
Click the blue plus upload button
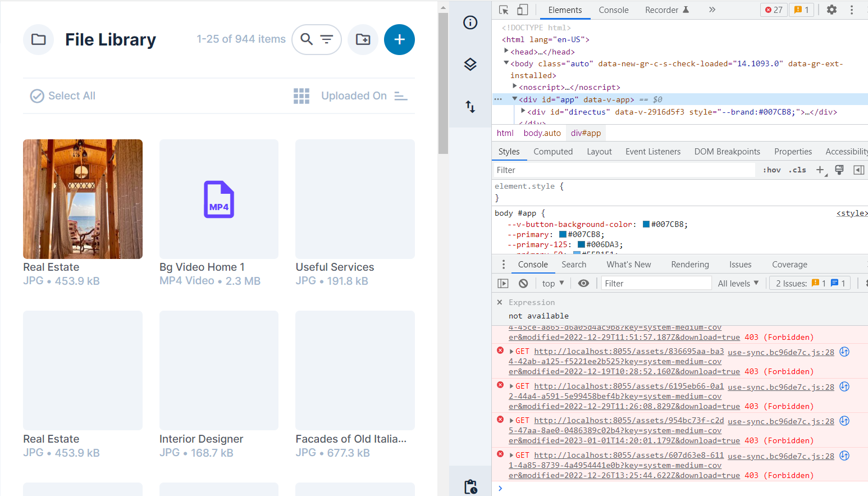tap(399, 39)
